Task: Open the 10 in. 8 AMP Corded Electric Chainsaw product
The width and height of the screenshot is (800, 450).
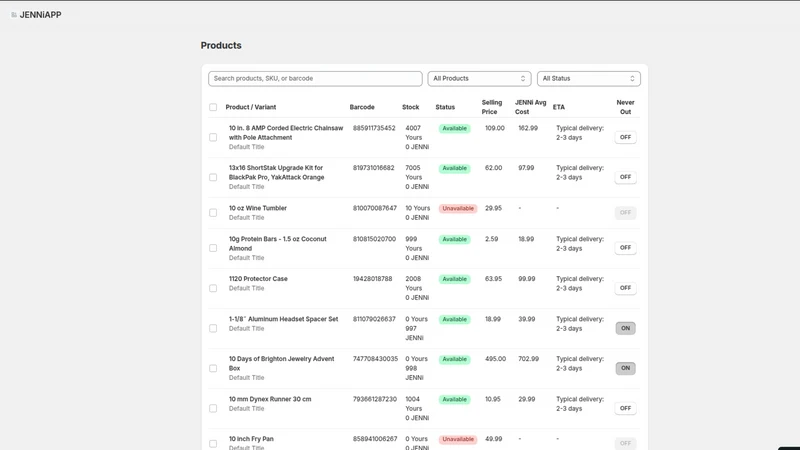Action: coord(286,133)
